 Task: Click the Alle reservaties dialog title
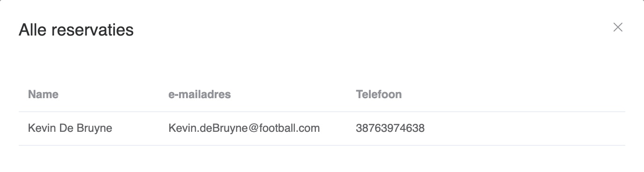click(76, 30)
